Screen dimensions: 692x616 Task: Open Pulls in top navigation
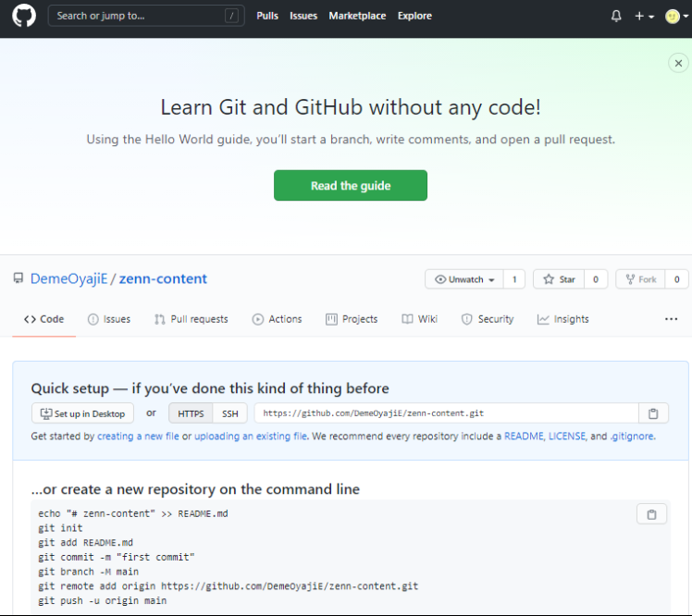coord(267,16)
